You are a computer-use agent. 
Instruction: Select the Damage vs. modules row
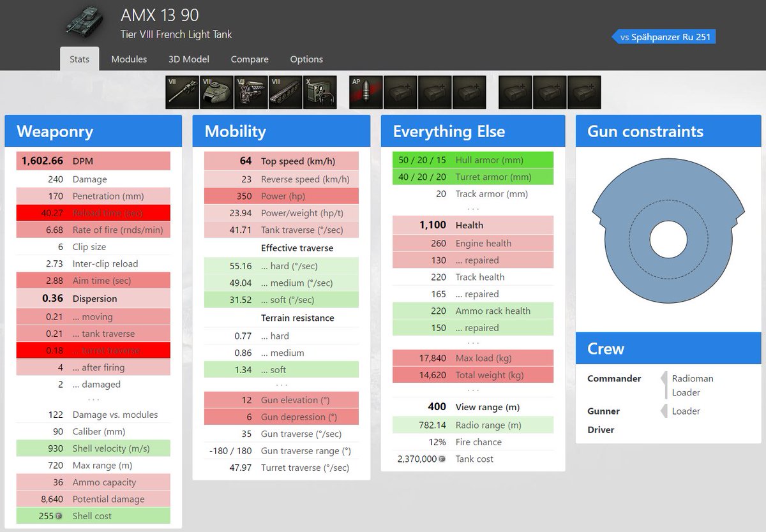[x=93, y=415]
